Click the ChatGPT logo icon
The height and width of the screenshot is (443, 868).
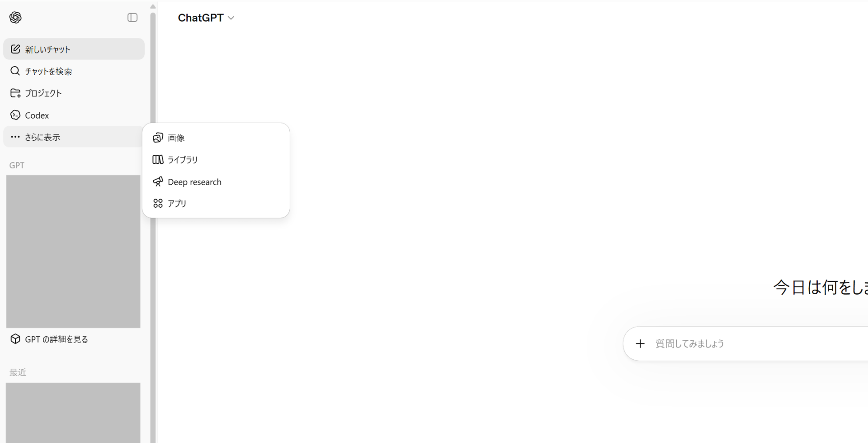[15, 18]
